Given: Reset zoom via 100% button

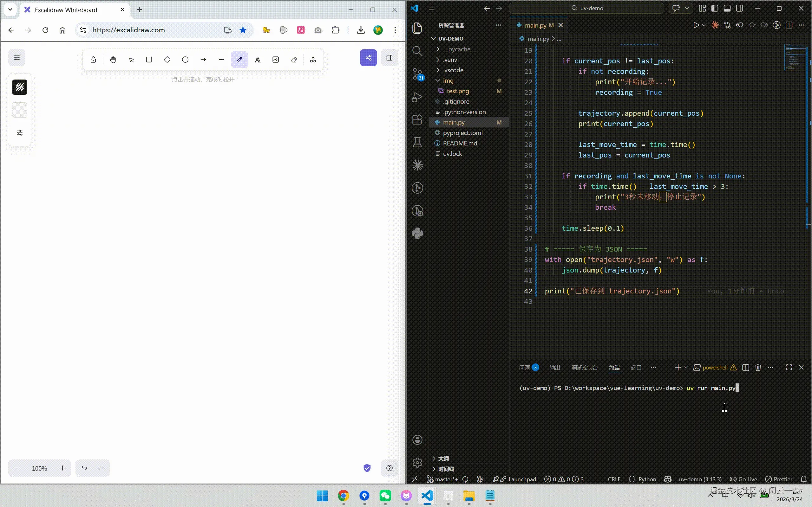Looking at the screenshot, I should pos(40,468).
